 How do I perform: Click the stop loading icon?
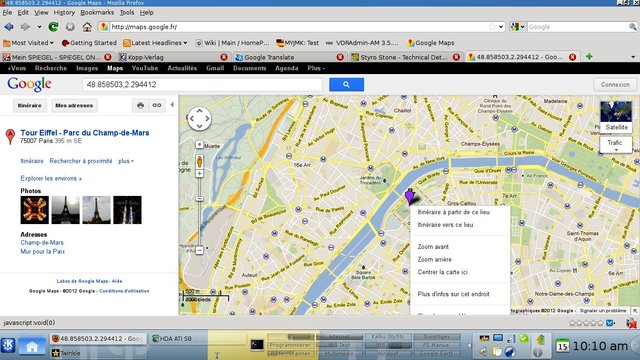click(70, 27)
